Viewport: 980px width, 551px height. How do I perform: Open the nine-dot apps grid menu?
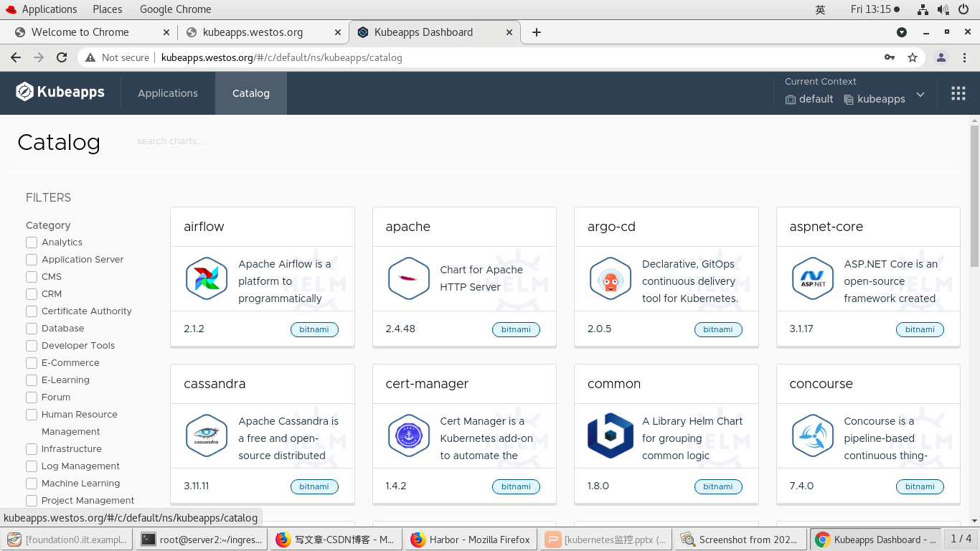(958, 93)
